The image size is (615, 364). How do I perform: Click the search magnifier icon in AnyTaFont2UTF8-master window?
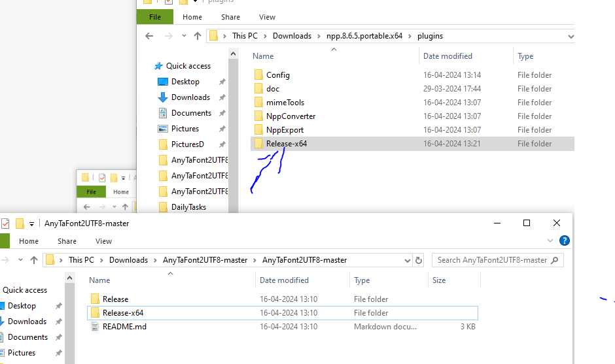(555, 260)
